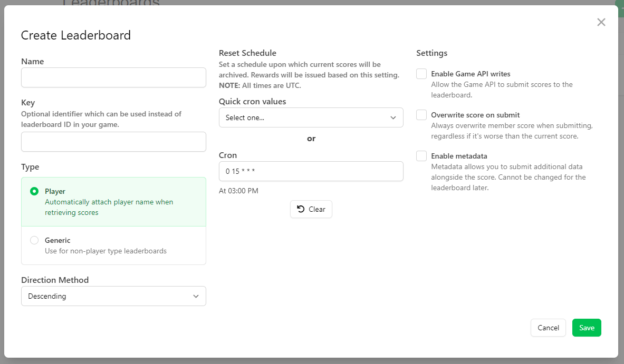Click the 'Enable Game API writes' label text
The image size is (624, 364).
coord(471,74)
